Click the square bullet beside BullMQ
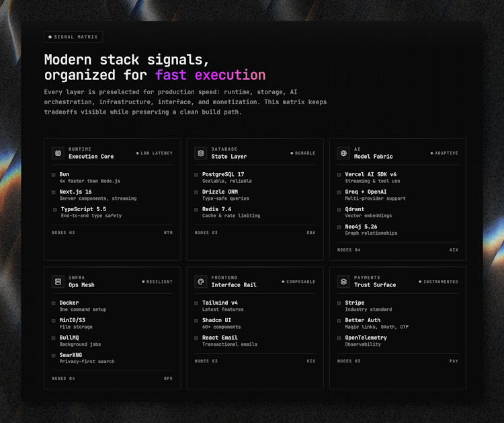Image resolution: width=504 pixels, height=423 pixels. [53, 338]
